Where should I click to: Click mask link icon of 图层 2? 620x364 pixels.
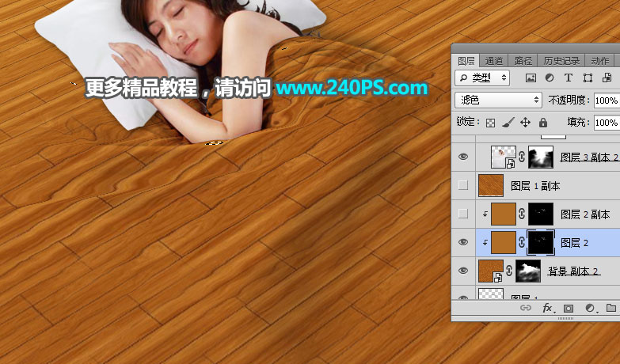coord(522,242)
